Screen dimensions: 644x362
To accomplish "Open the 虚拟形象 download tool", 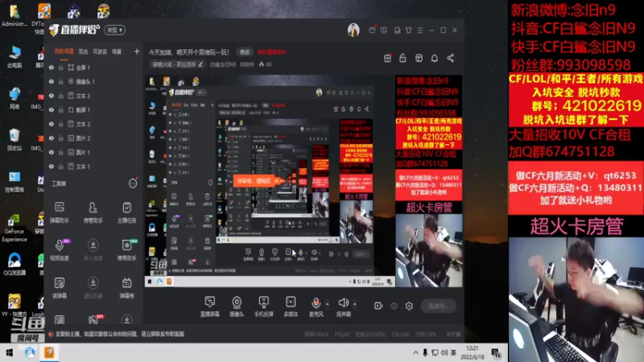I will 93,287.
